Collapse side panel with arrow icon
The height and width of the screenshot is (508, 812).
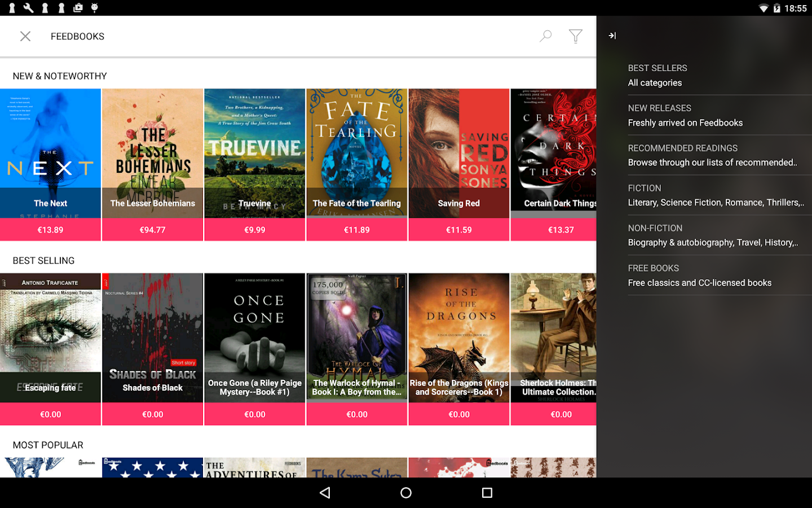(612, 36)
